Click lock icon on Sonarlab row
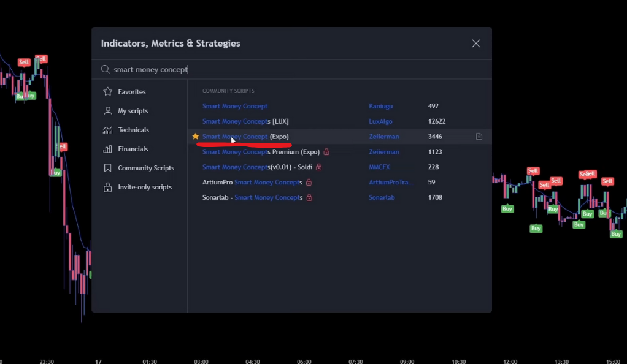Image resolution: width=627 pixels, height=364 pixels. [x=309, y=197]
